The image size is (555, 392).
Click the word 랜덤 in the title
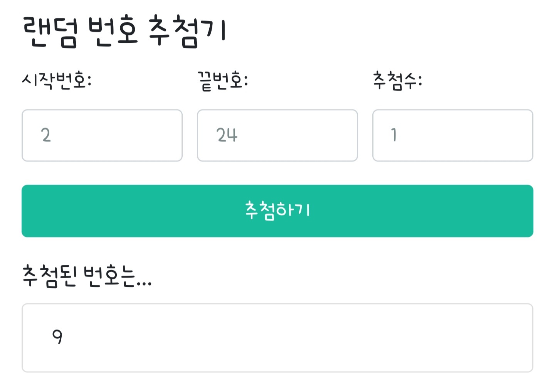pyautogui.click(x=50, y=32)
